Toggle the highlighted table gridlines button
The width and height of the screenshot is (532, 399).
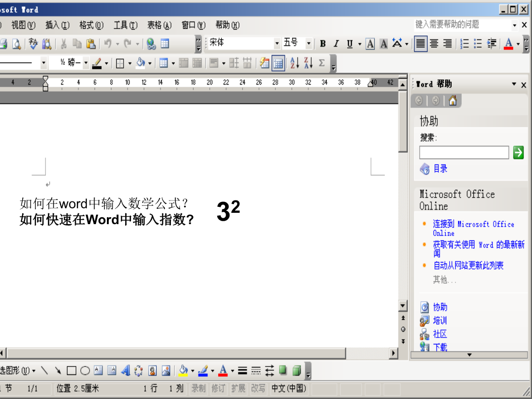[278, 63]
